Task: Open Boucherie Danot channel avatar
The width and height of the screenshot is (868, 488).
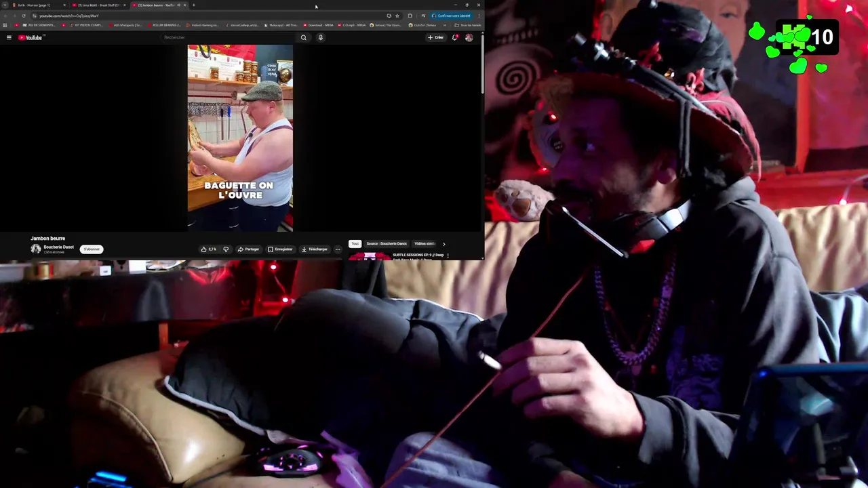Action: click(35, 249)
